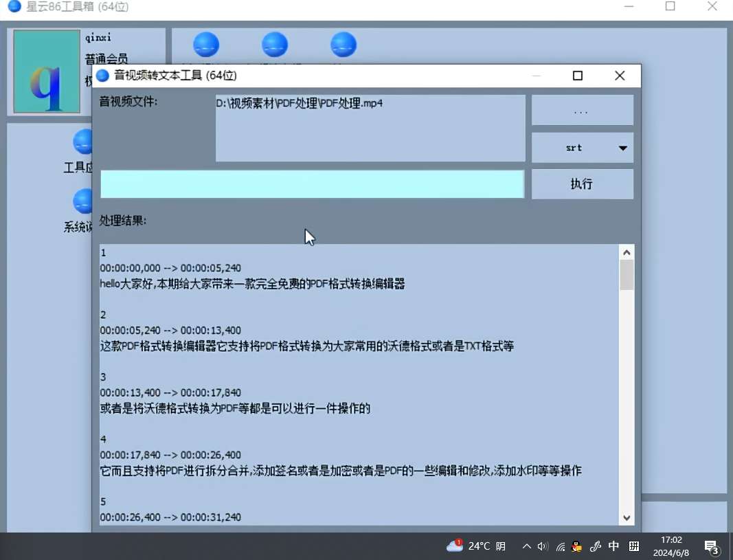Open the 系统设 icon in left panel
Viewport: 733px width, 560px height.
[83, 202]
